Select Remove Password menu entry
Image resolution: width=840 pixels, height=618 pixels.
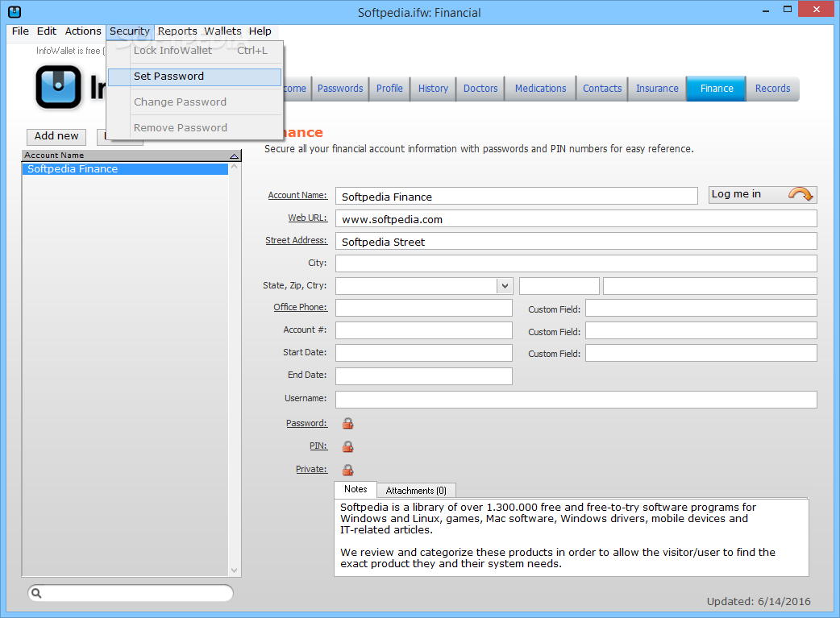(x=194, y=128)
